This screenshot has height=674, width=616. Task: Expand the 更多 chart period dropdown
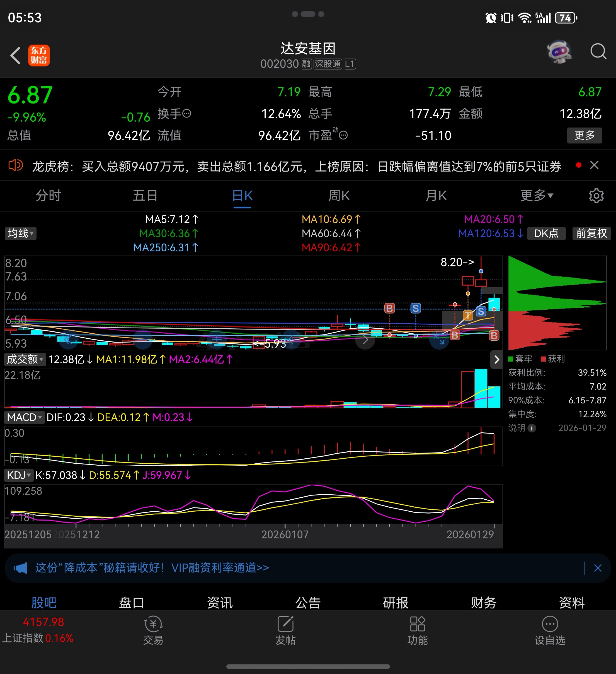(537, 196)
